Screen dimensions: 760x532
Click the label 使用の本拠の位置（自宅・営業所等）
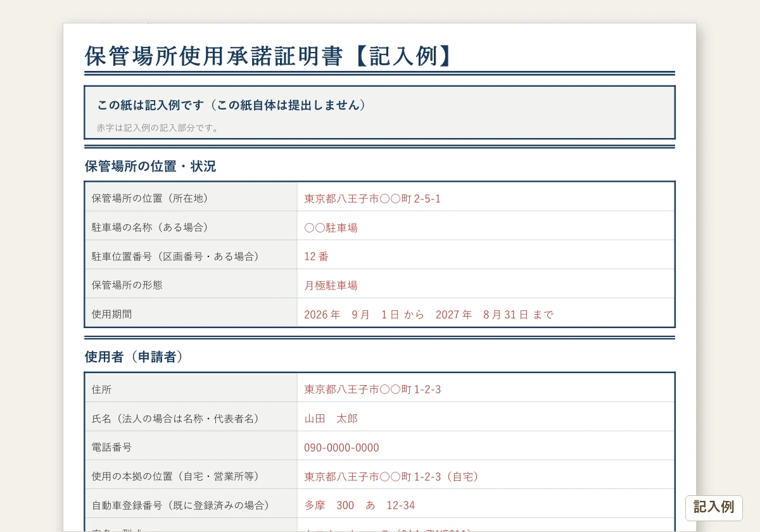click(x=175, y=476)
